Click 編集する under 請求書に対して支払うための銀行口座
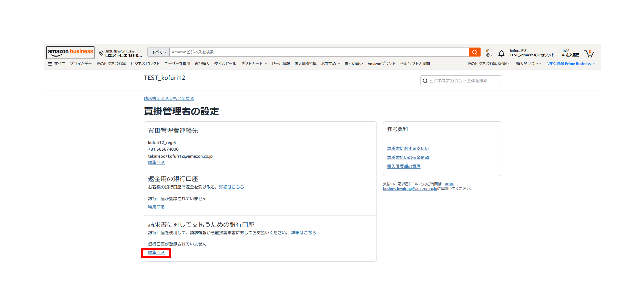 pyautogui.click(x=156, y=253)
